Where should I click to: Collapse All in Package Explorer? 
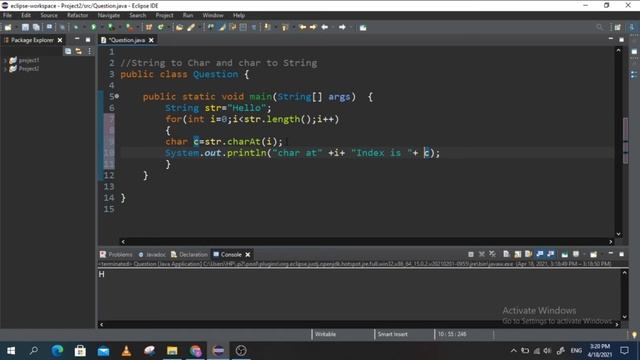[x=68, y=51]
